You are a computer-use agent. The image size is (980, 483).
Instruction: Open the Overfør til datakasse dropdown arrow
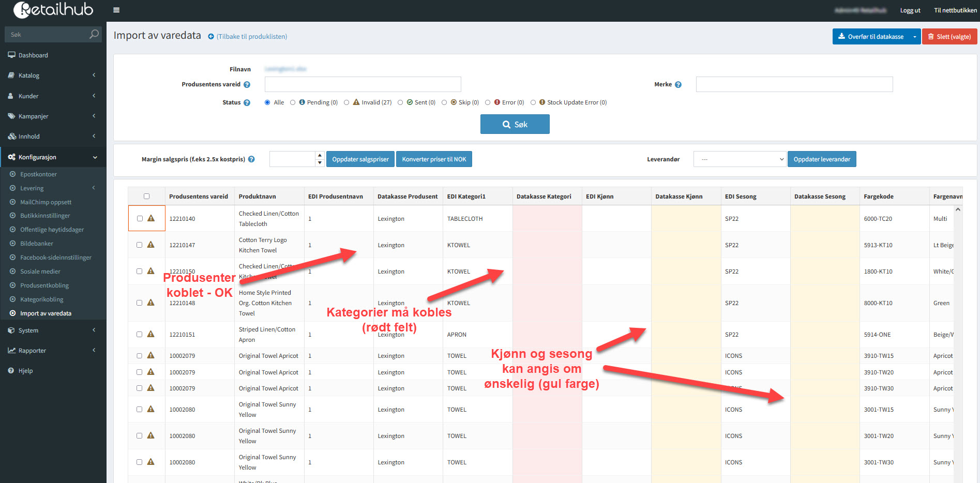[x=914, y=37]
